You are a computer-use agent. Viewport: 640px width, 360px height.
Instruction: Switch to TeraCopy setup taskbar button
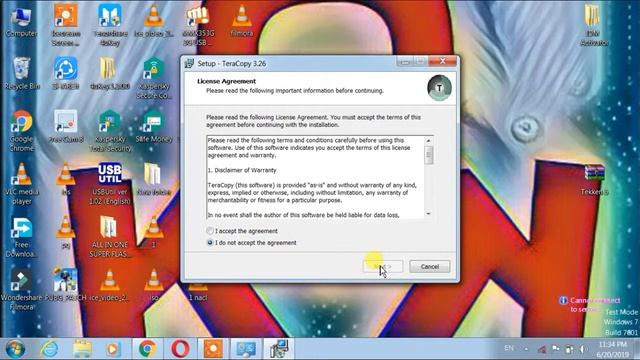point(279,349)
